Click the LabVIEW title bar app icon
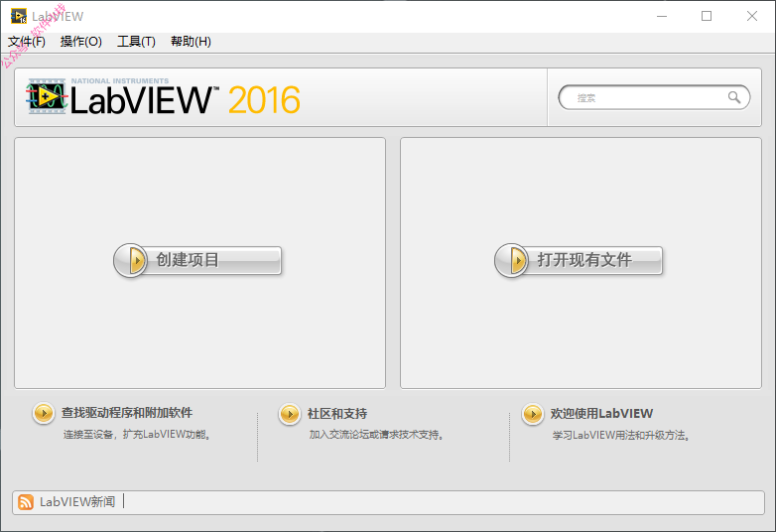This screenshot has height=532, width=776. point(19,16)
